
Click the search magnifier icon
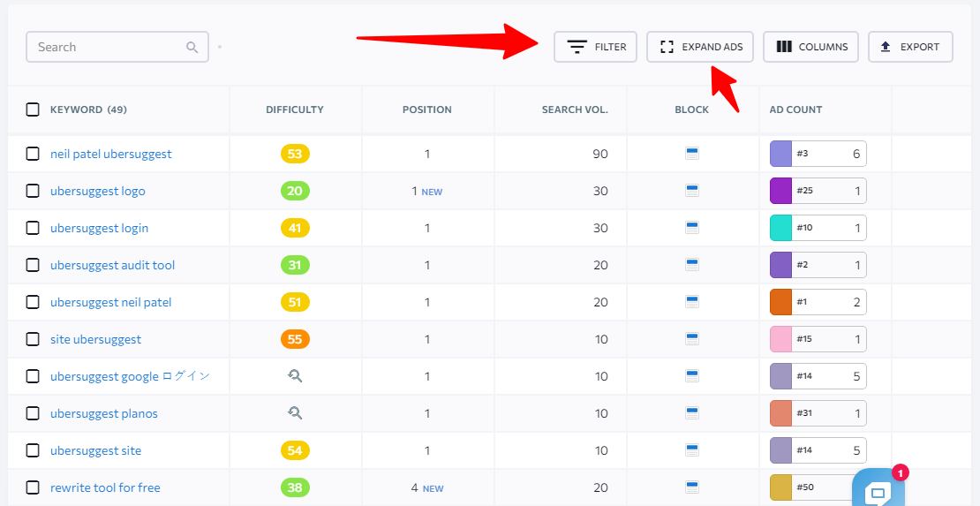192,48
